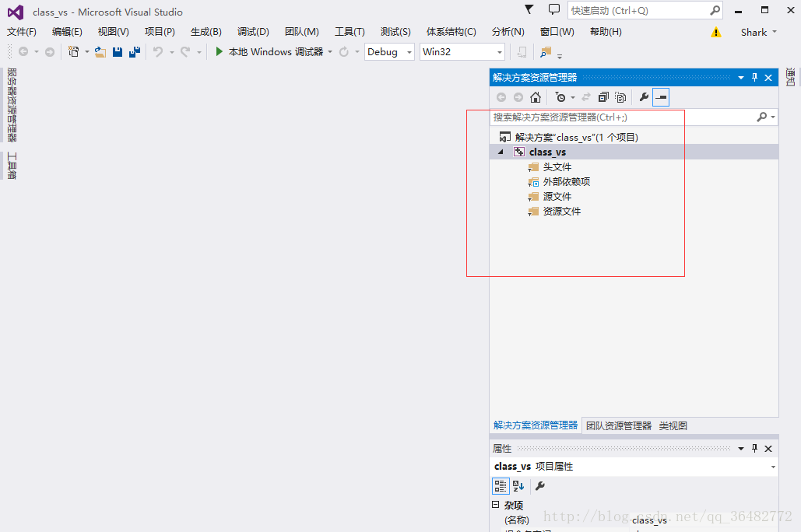Switch to the 类视图 tab
Screen dimensions: 801x532
pos(673,425)
